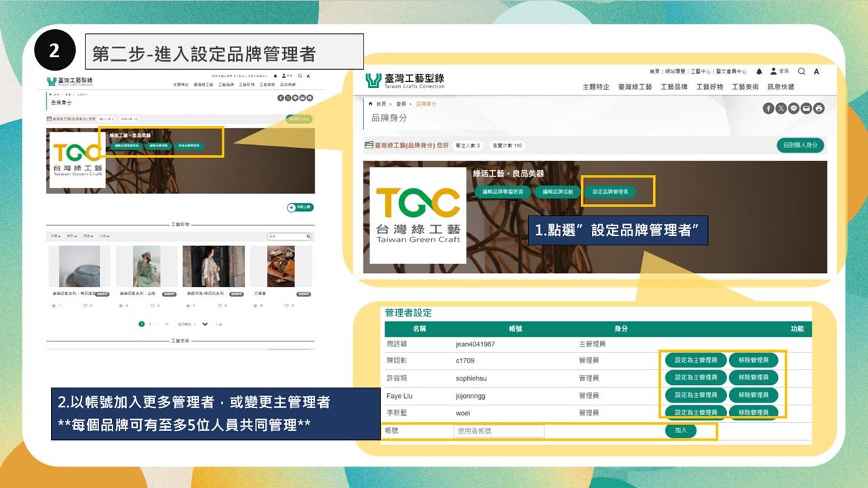This screenshot has height=488, width=868.
Task: Open the gray hat product thumbnail in small page
Action: pos(79,266)
